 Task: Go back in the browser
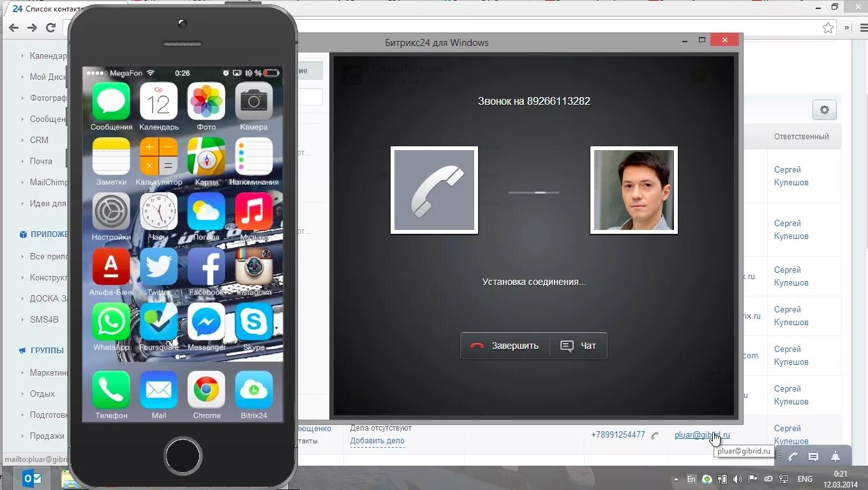[13, 27]
